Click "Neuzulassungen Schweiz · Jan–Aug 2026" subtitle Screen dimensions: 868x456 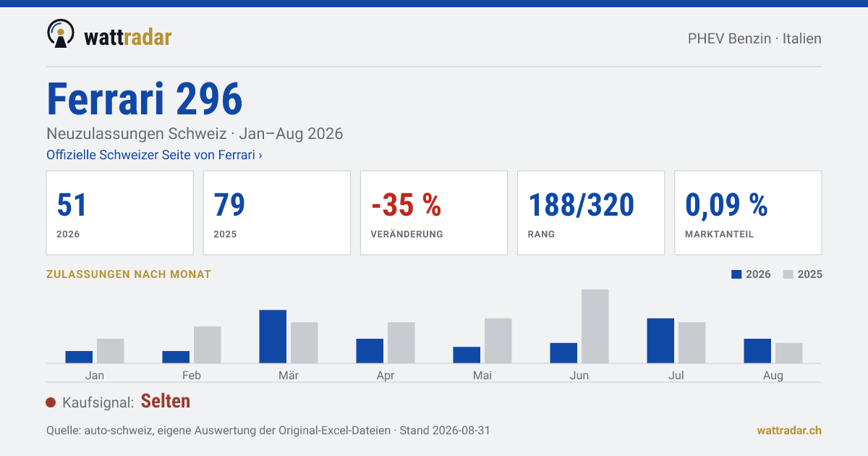click(195, 134)
